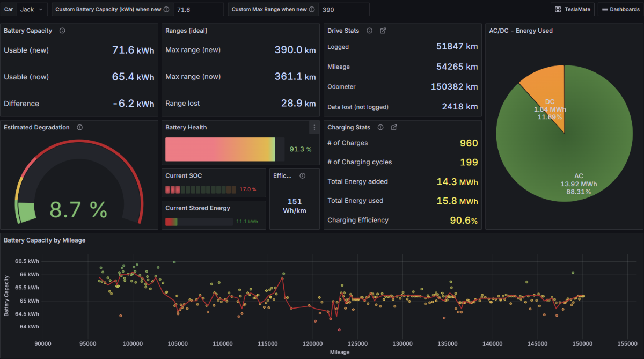Screen dimensions: 644x359
Task: Open the TeslaMate link button
Action: (572, 10)
